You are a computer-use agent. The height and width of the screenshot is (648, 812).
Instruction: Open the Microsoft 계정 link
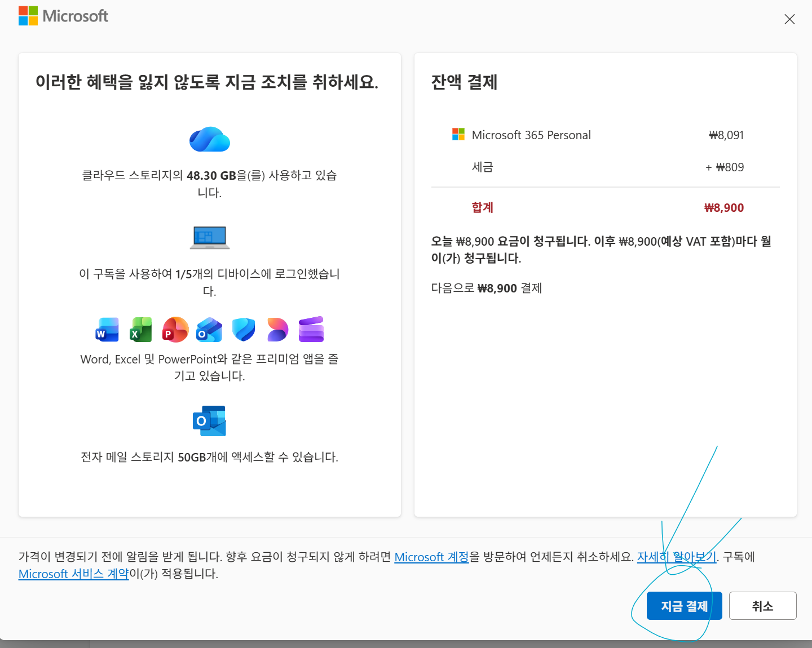click(x=432, y=557)
